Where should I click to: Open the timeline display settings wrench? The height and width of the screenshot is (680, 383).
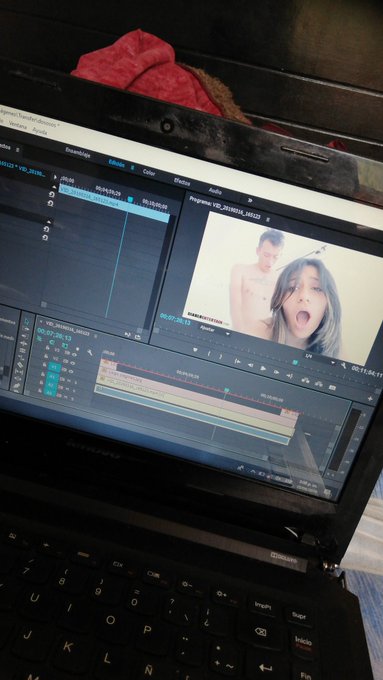coord(89,353)
